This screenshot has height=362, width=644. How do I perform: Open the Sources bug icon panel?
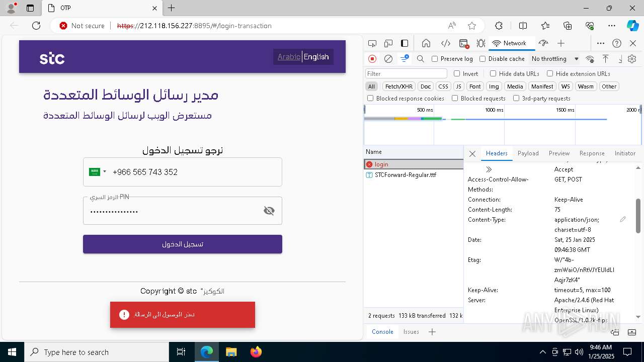[481, 43]
